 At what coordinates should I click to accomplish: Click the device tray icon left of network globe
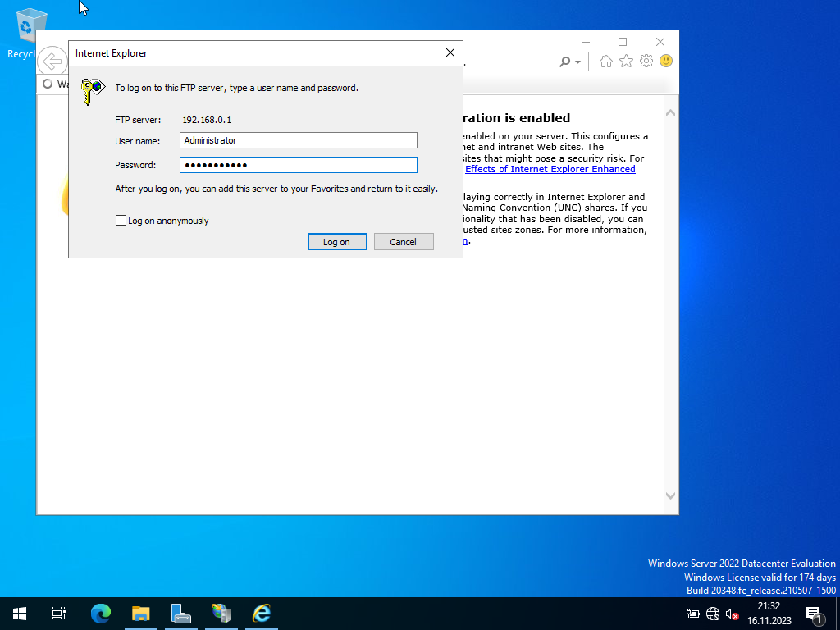click(x=692, y=614)
